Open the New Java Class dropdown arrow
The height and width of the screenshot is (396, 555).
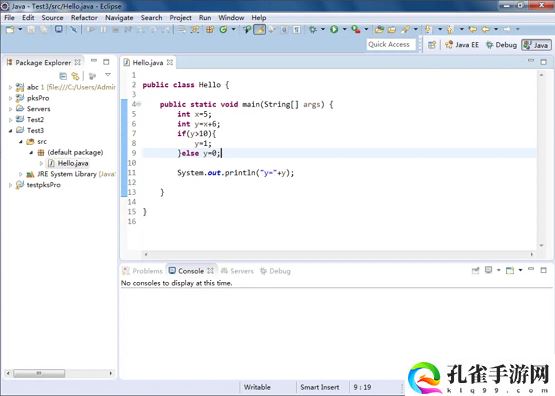233,29
